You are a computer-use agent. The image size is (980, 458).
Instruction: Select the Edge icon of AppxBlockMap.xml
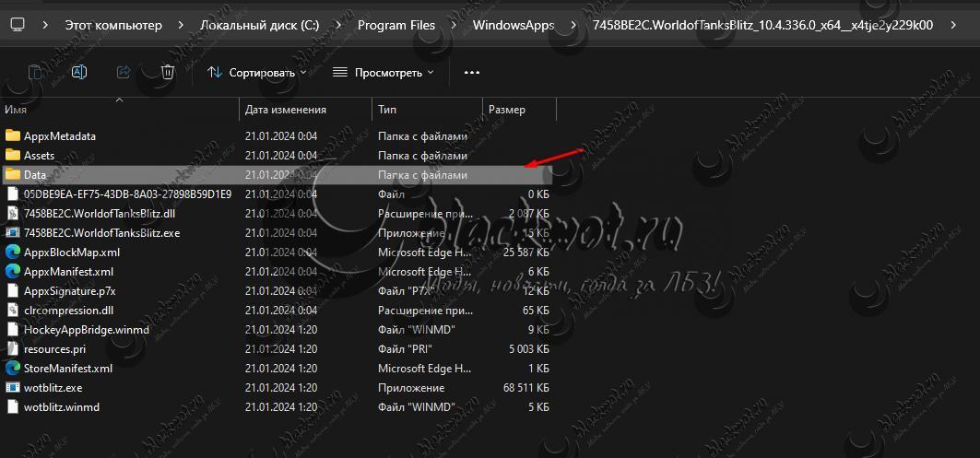pyautogui.click(x=13, y=252)
